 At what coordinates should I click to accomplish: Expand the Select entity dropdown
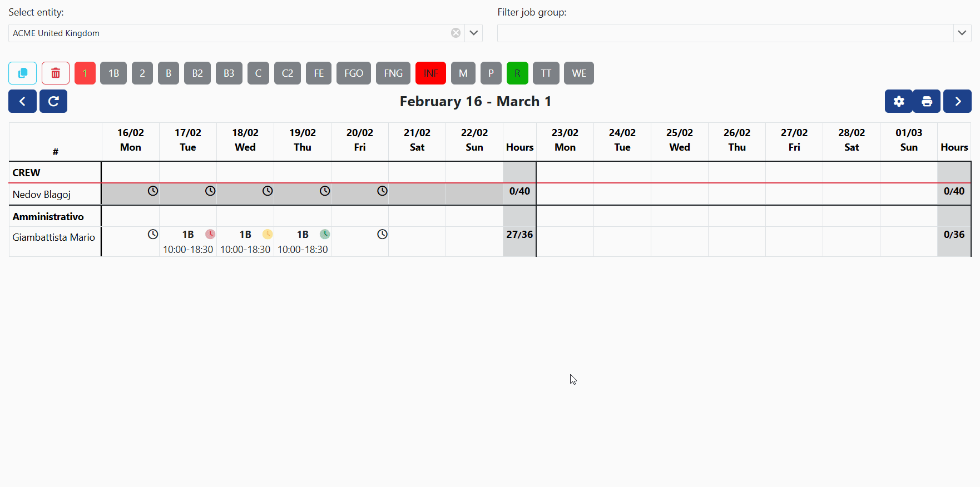pyautogui.click(x=473, y=33)
